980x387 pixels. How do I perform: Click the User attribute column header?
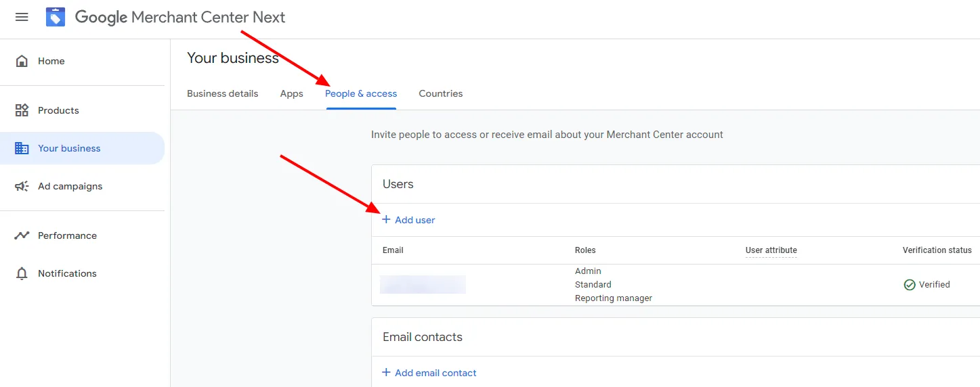[771, 250]
